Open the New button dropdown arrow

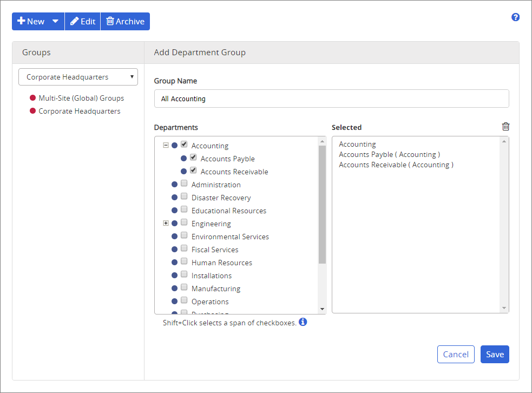[x=55, y=22]
